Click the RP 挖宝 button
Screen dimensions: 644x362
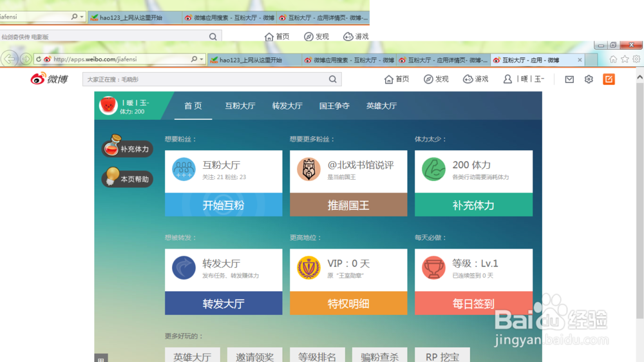tap(442, 355)
